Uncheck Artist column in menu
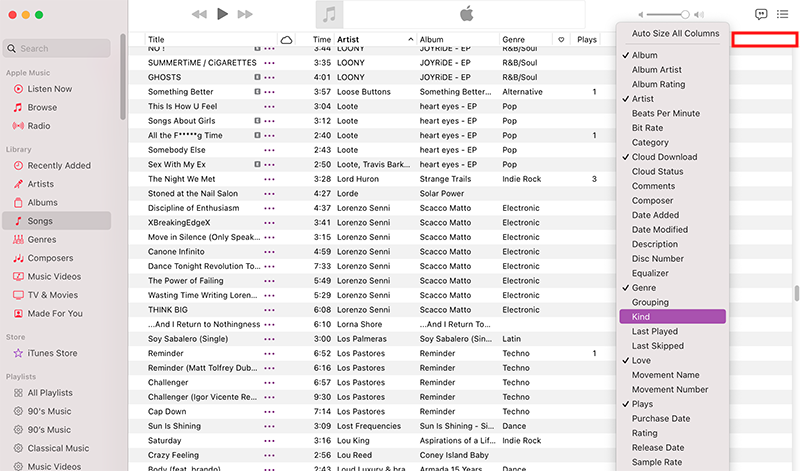 pyautogui.click(x=672, y=98)
